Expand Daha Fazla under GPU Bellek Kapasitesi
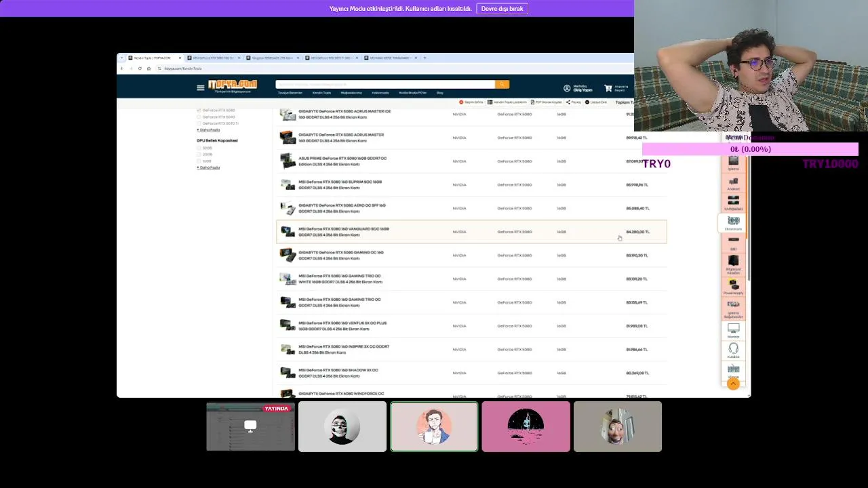The height and width of the screenshot is (488, 868). click(208, 167)
